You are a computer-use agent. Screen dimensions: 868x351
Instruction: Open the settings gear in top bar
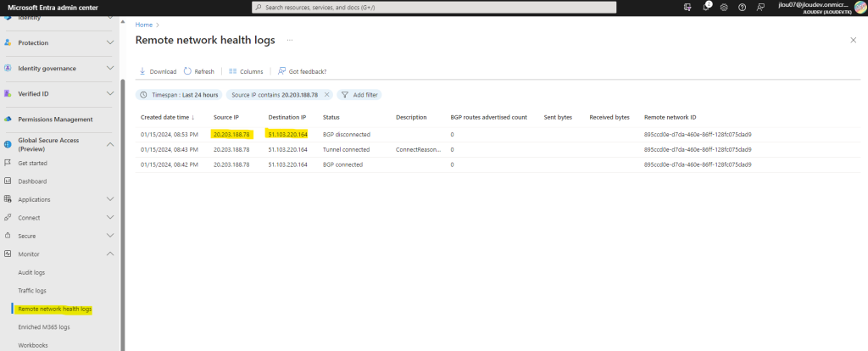pyautogui.click(x=724, y=7)
